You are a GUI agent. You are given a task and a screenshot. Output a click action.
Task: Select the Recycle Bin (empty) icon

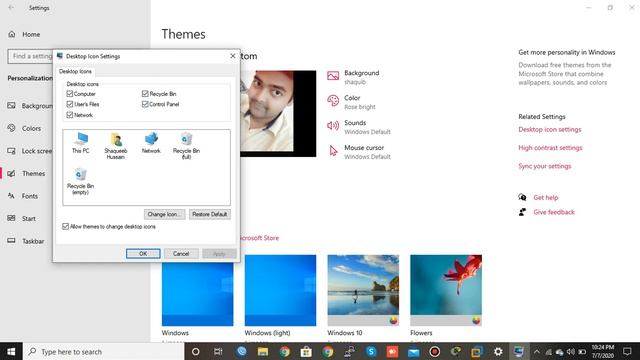point(80,181)
